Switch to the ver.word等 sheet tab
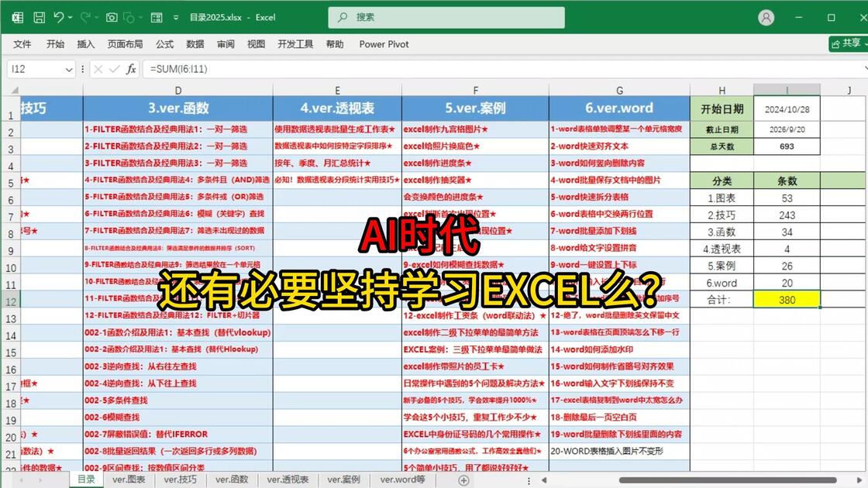 pyautogui.click(x=402, y=479)
